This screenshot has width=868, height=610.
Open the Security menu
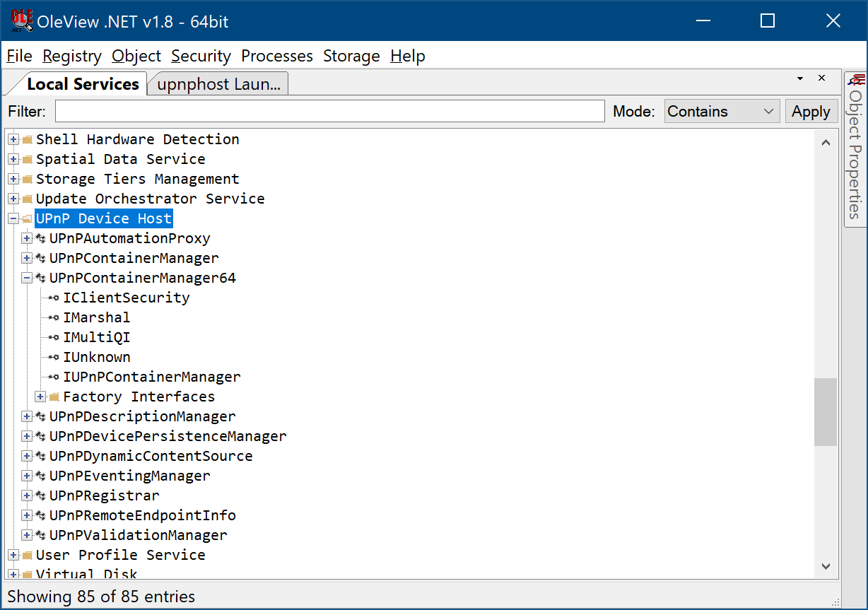201,56
